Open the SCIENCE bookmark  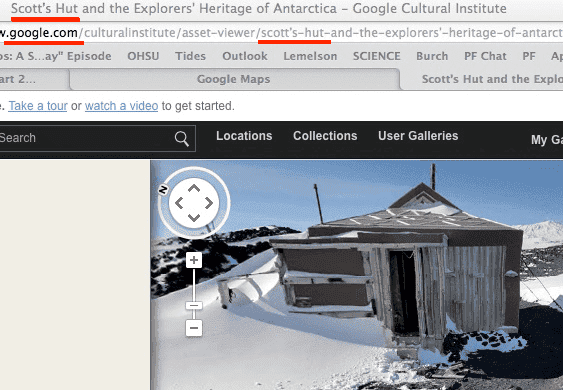[377, 56]
